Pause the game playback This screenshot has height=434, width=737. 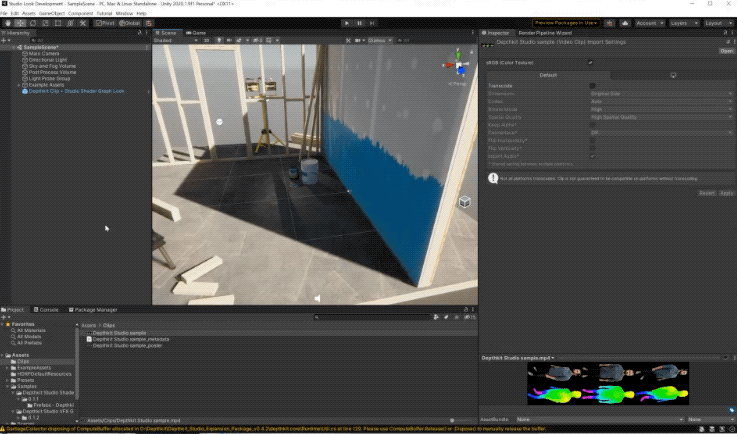[360, 23]
